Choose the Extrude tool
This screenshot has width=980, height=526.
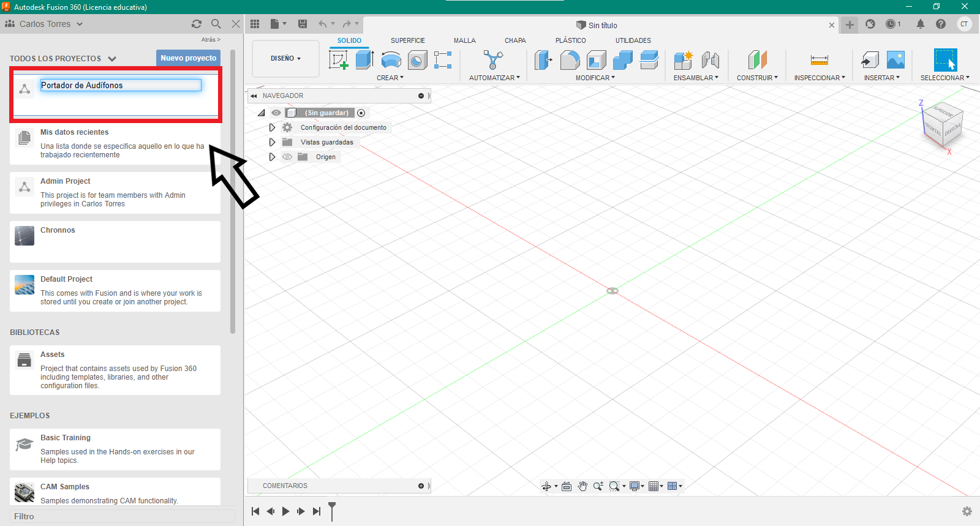[x=365, y=60]
